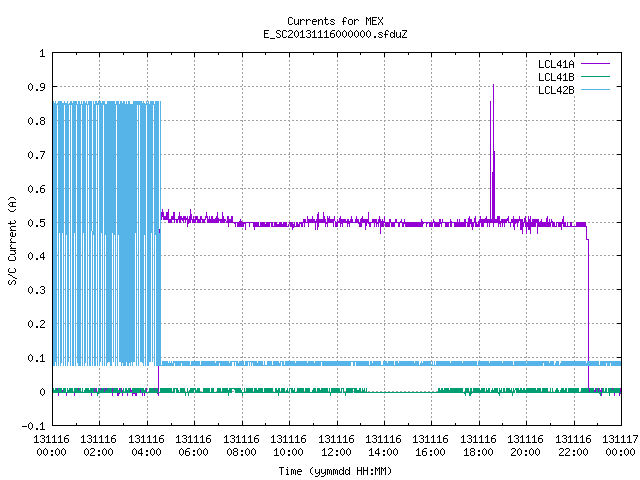Click the green LCL41B legend line sample
Viewport: 640px width, 480px height.
(595, 76)
